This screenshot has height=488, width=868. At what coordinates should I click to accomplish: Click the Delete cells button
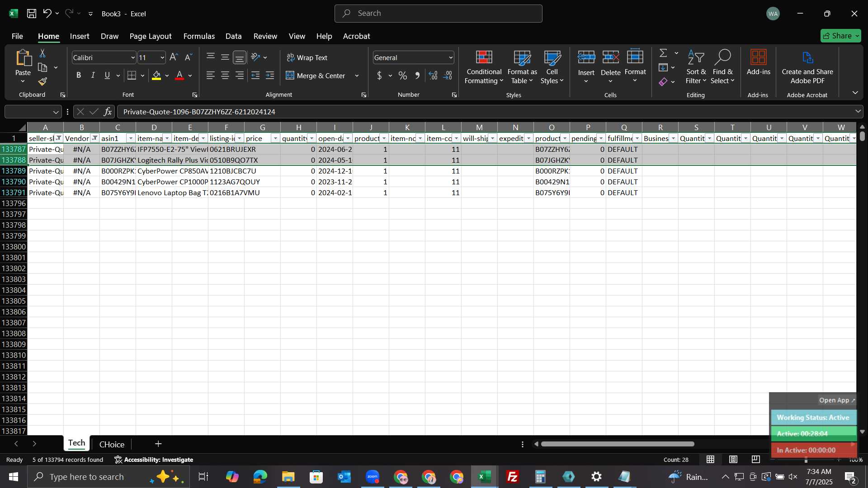(x=610, y=67)
